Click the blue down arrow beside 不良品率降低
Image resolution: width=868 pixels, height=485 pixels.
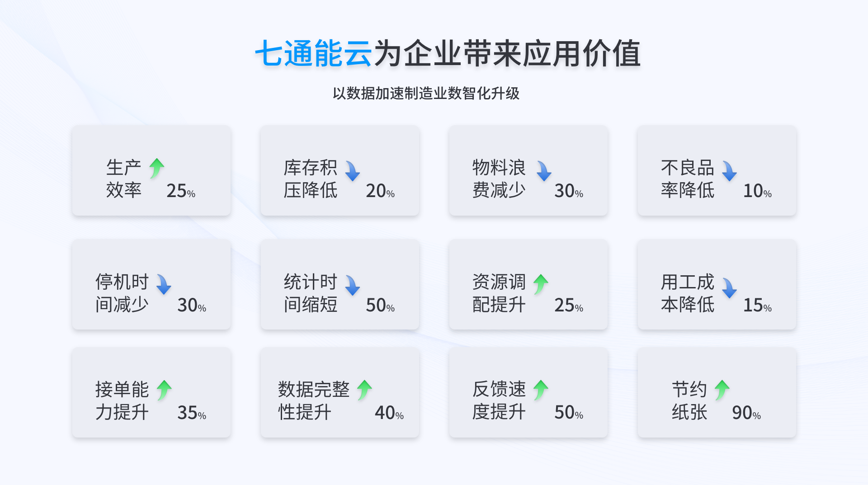tap(729, 171)
